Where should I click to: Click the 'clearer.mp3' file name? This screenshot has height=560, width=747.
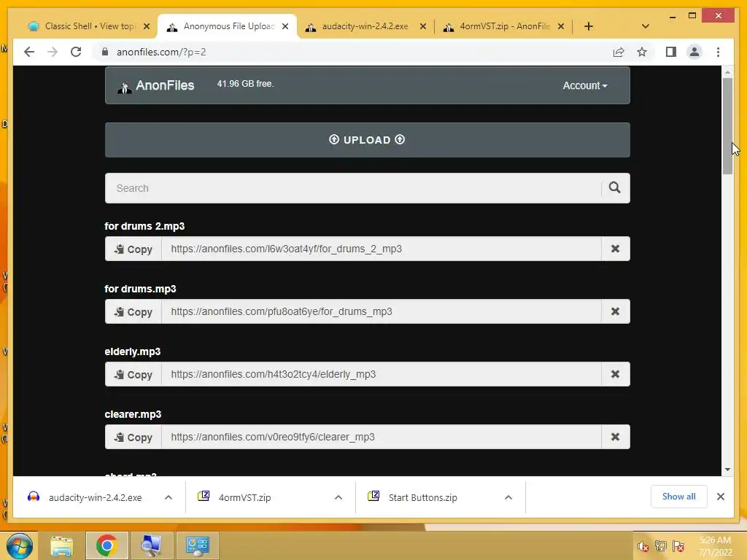click(x=133, y=414)
